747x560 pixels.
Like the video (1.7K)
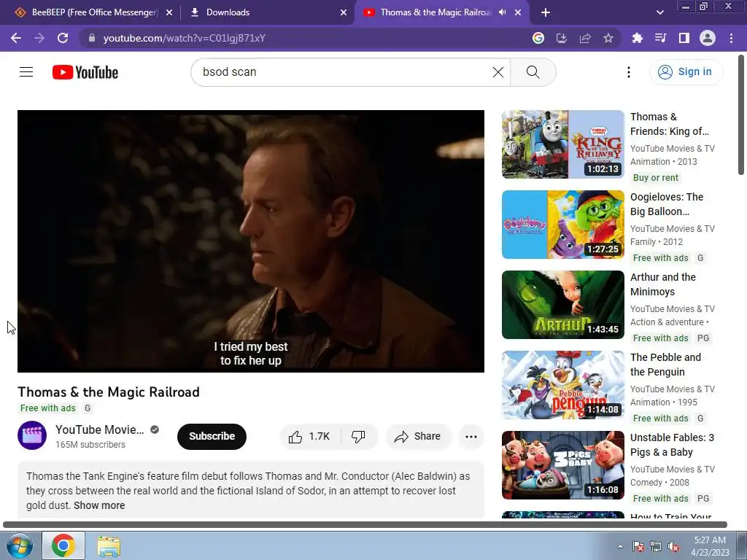pyautogui.click(x=309, y=436)
